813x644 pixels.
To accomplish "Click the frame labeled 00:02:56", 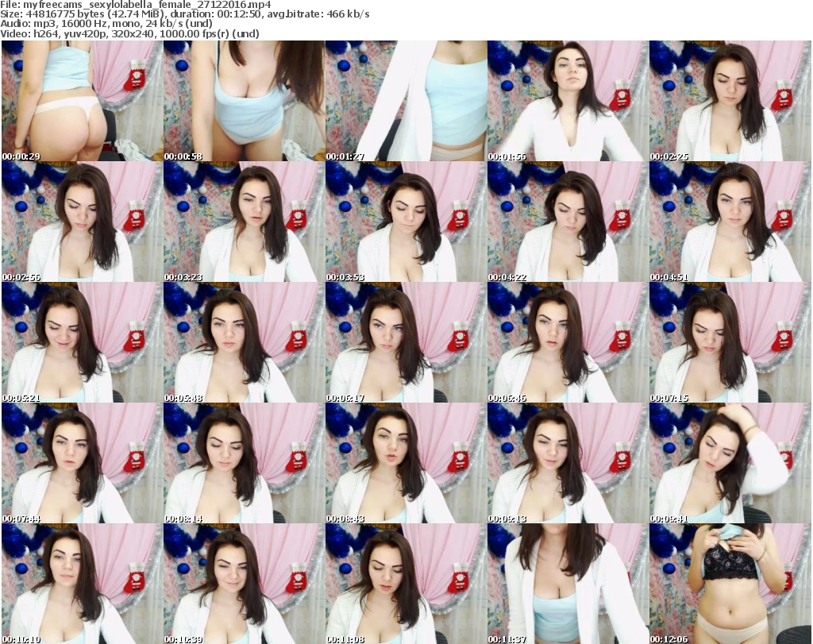I will click(81, 222).
